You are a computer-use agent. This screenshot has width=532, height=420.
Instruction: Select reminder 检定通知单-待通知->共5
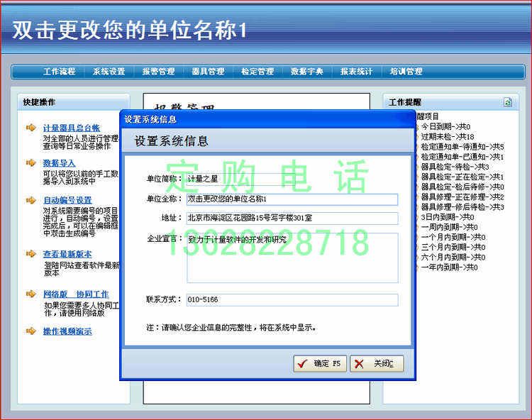point(462,147)
